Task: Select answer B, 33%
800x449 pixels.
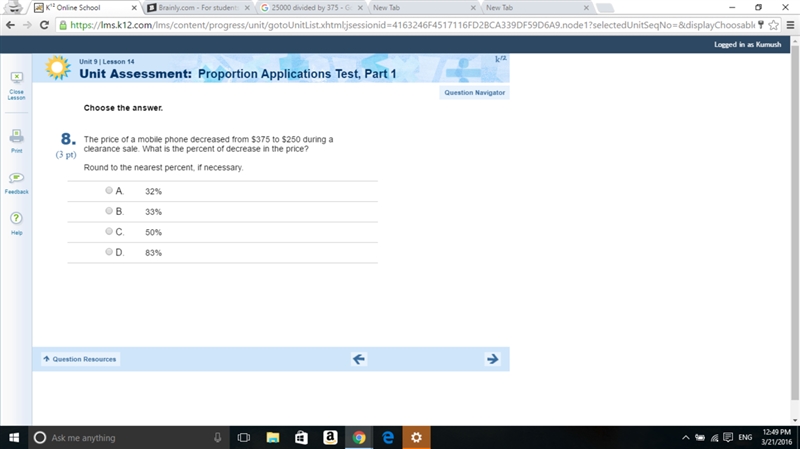Action: pyautogui.click(x=109, y=211)
